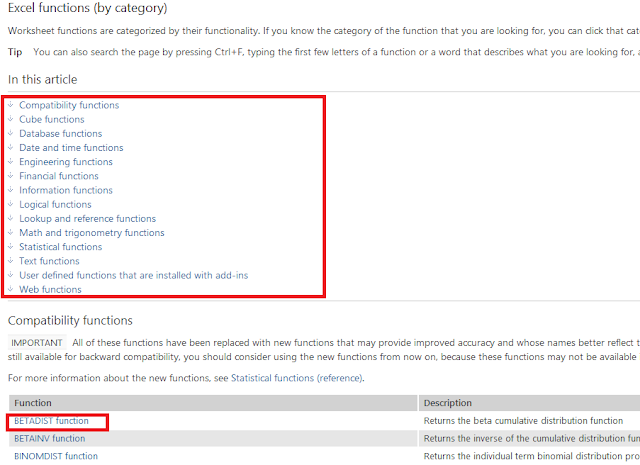Click the bold 'Tip' label
Viewport: 640px width, 465px height.
click(x=15, y=52)
